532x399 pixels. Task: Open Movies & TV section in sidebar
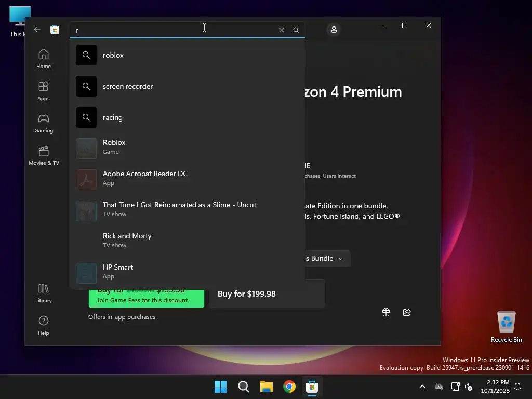(44, 156)
